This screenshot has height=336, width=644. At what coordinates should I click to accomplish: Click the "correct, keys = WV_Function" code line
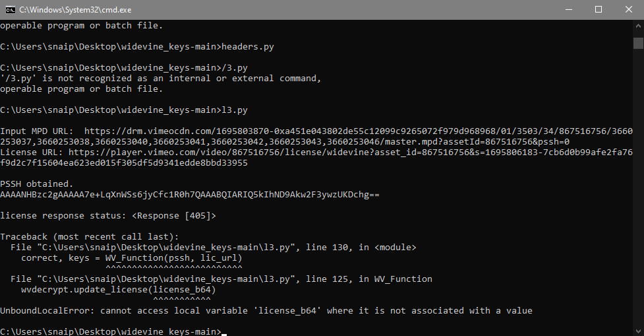pos(132,257)
